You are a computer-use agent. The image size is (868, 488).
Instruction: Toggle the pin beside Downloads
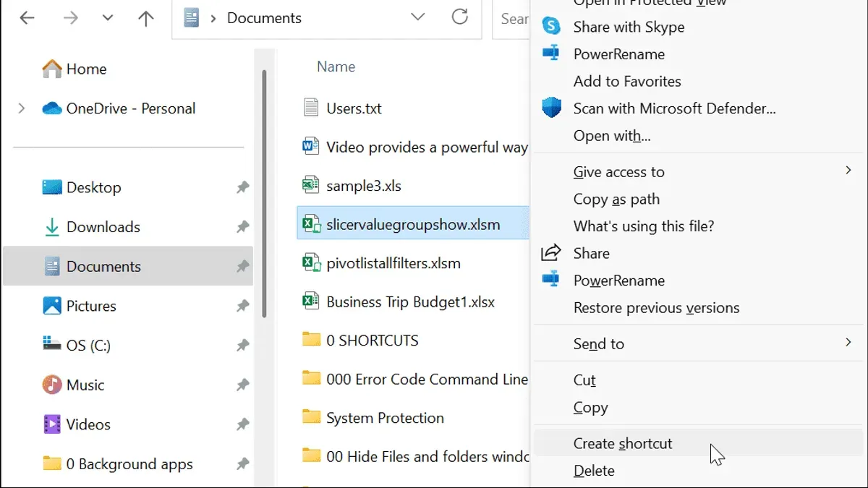point(242,227)
